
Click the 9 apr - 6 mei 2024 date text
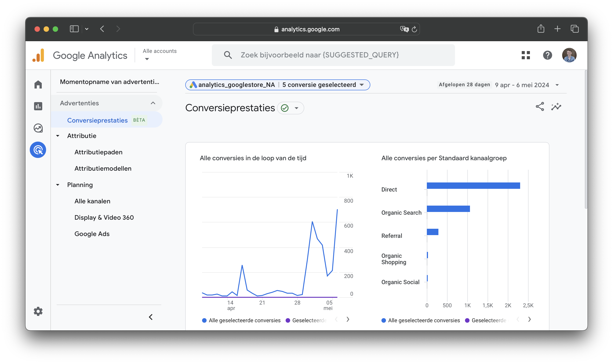(x=522, y=85)
